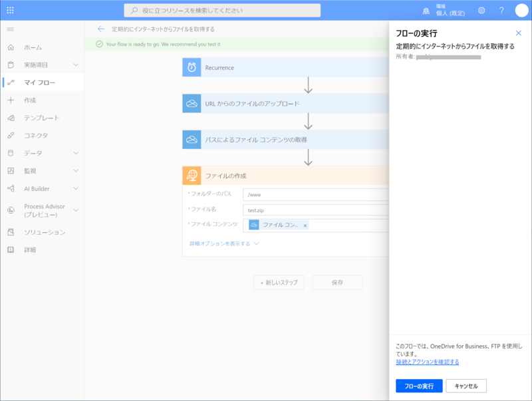Click the 保存 button
The image size is (532, 401).
tap(338, 282)
